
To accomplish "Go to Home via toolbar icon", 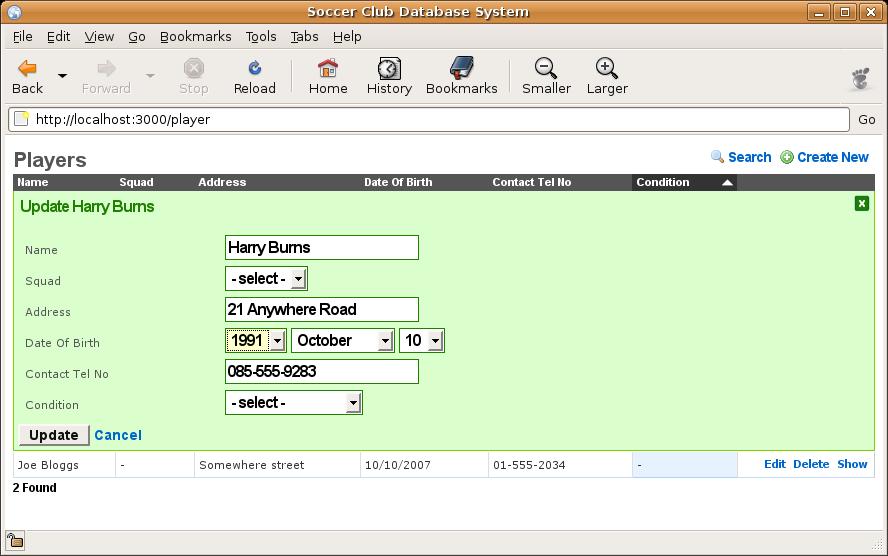I will pos(328,69).
